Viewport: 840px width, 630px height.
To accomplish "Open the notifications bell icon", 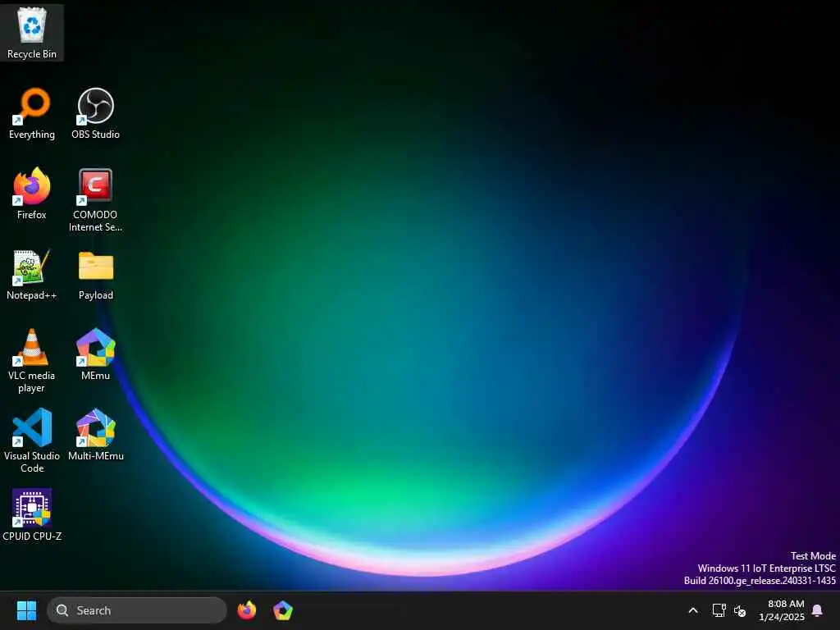I will (817, 610).
